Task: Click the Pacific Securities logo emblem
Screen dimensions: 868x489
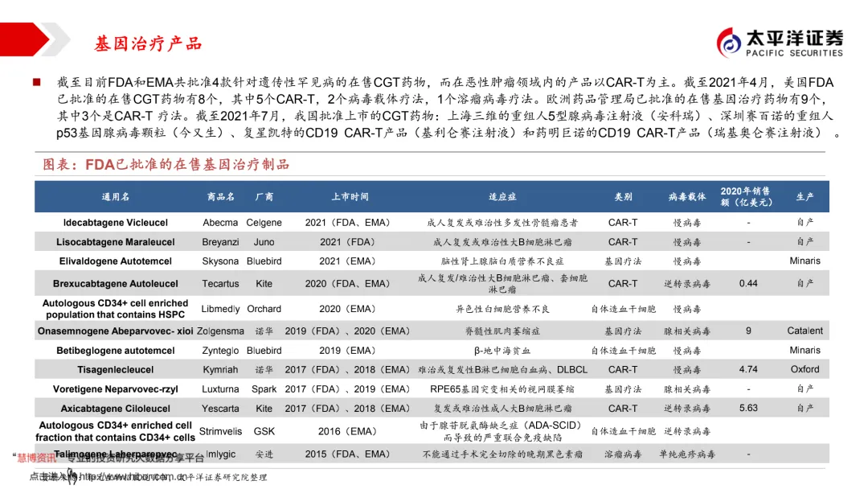Action: (x=728, y=43)
